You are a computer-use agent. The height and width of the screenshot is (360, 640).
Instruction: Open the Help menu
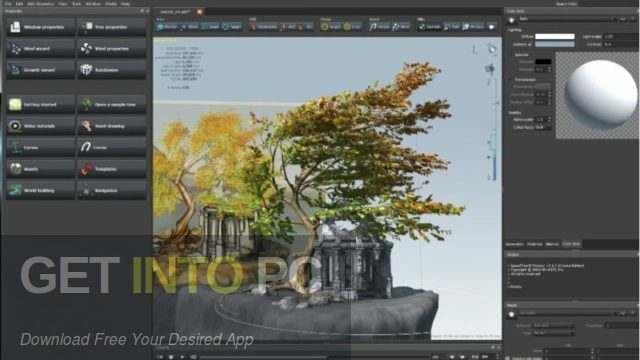(125, 4)
